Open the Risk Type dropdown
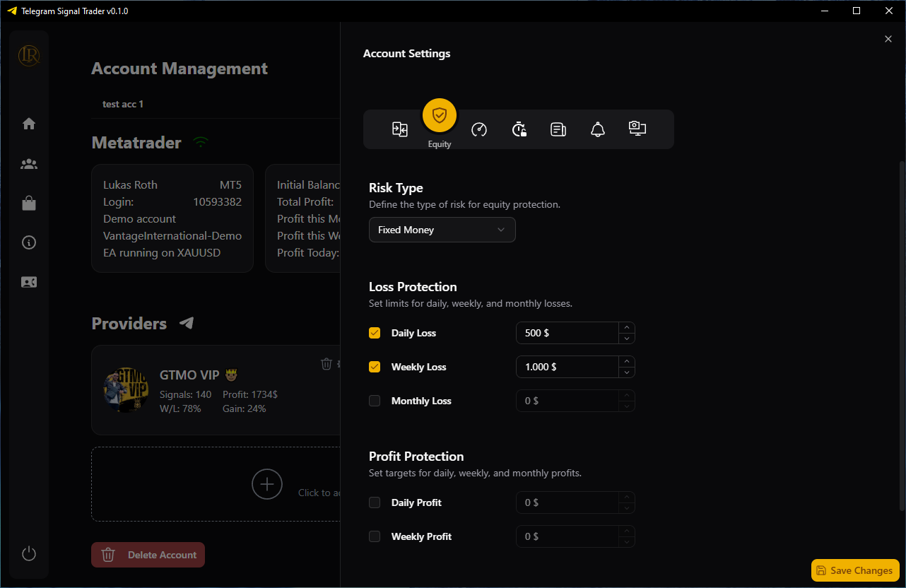906x588 pixels. [442, 230]
